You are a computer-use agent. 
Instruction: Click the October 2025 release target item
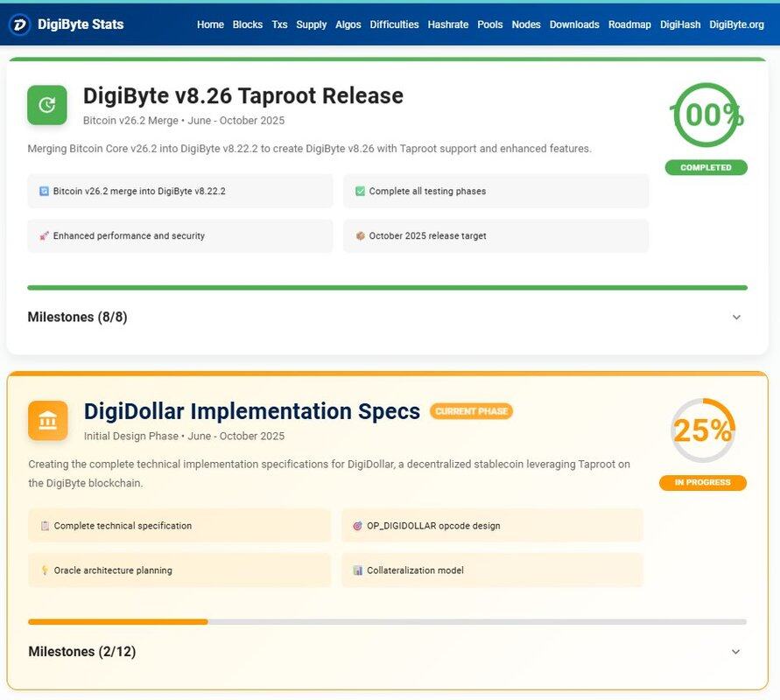coord(496,235)
